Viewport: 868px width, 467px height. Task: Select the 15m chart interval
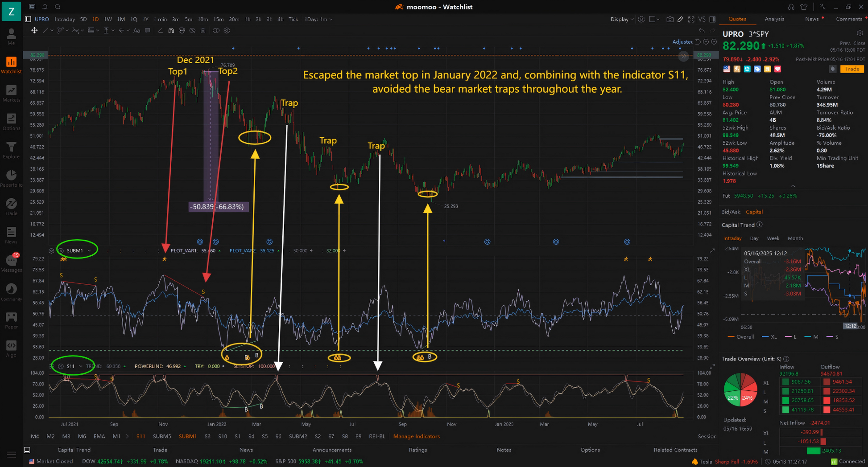click(x=218, y=20)
